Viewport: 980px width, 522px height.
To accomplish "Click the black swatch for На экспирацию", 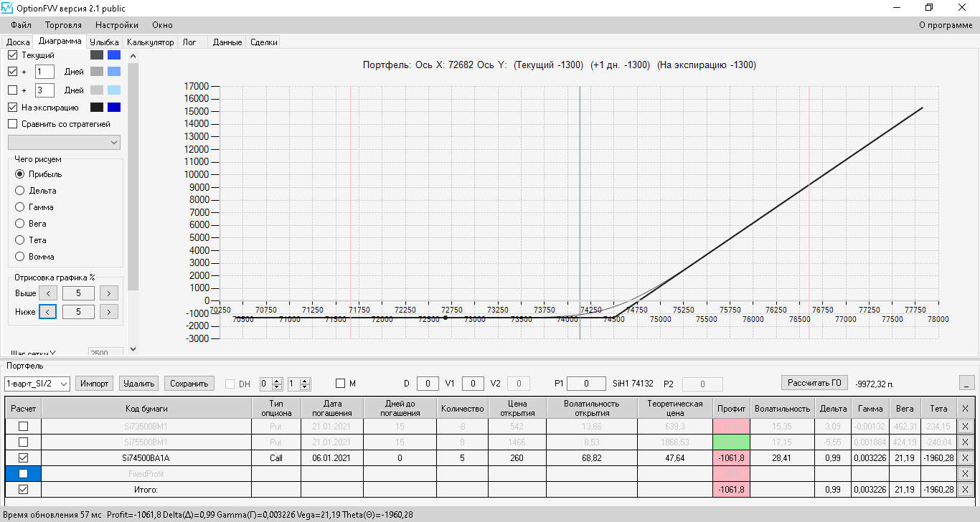I will point(97,108).
